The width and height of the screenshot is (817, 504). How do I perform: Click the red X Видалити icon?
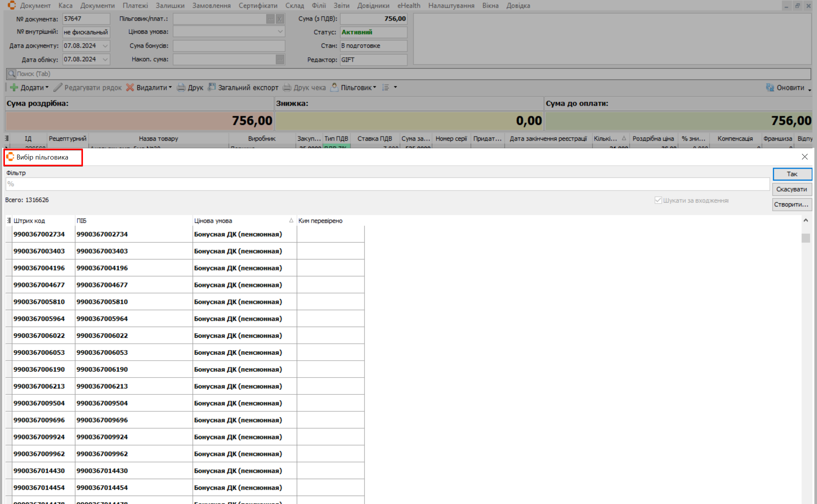(130, 87)
